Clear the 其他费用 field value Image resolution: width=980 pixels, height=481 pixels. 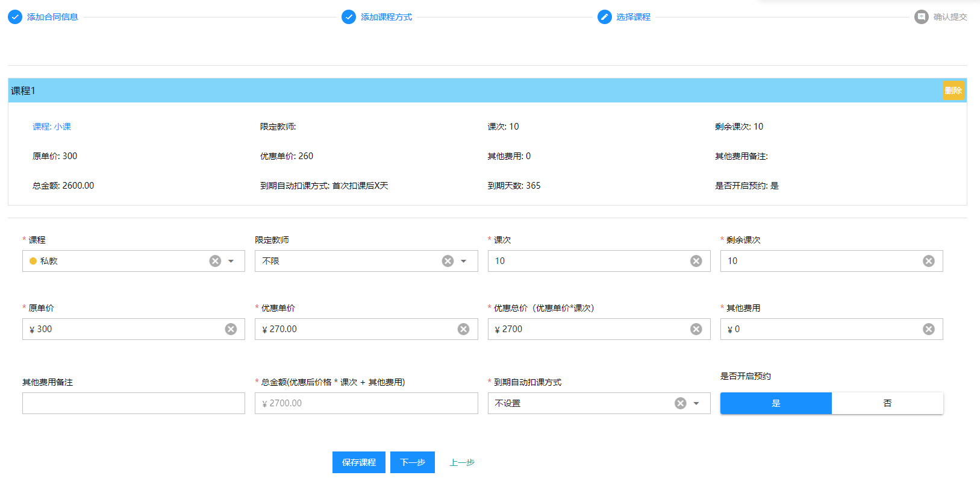[928, 329]
